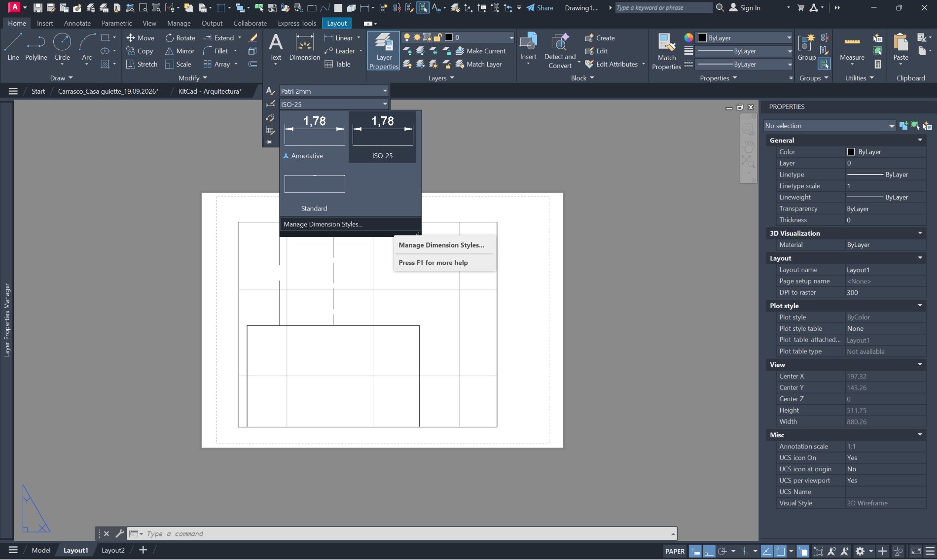Click the Clean Screen icon in status bar

pyautogui.click(x=916, y=551)
